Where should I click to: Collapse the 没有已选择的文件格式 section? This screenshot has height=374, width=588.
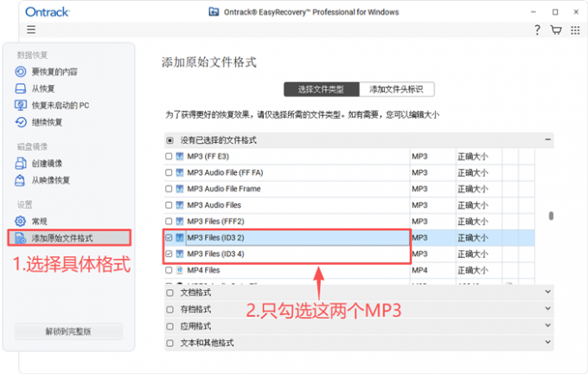547,139
